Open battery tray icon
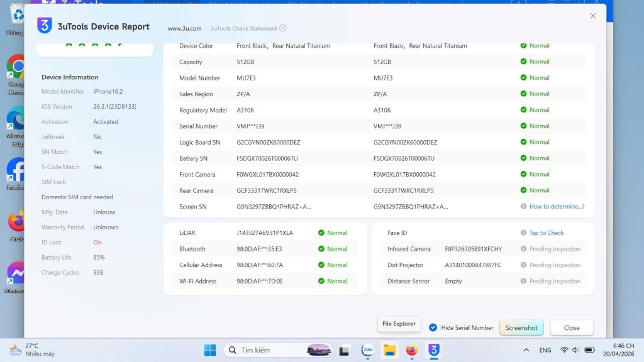 (x=589, y=350)
